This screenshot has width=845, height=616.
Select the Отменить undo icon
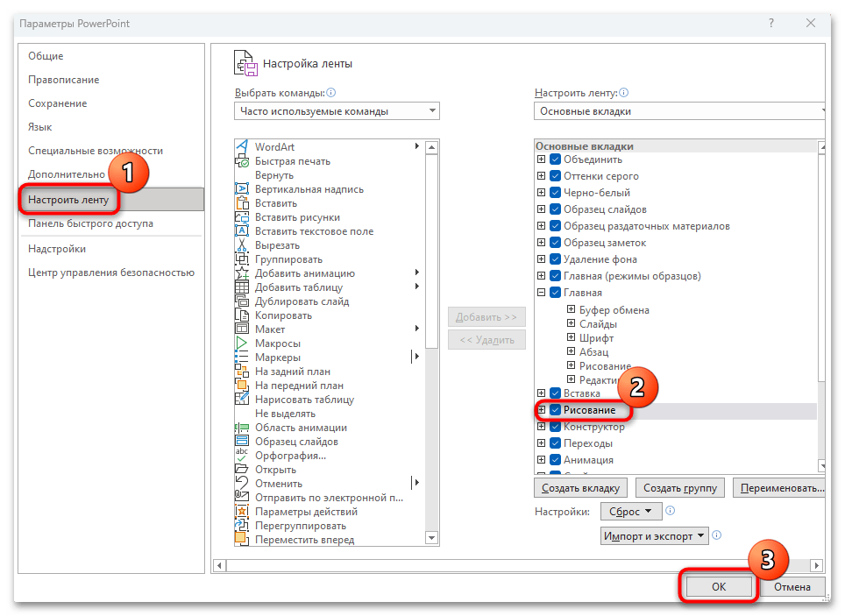(x=242, y=483)
